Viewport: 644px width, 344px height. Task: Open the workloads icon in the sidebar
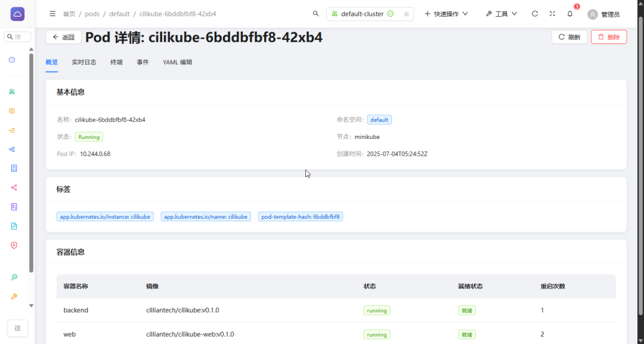12,130
